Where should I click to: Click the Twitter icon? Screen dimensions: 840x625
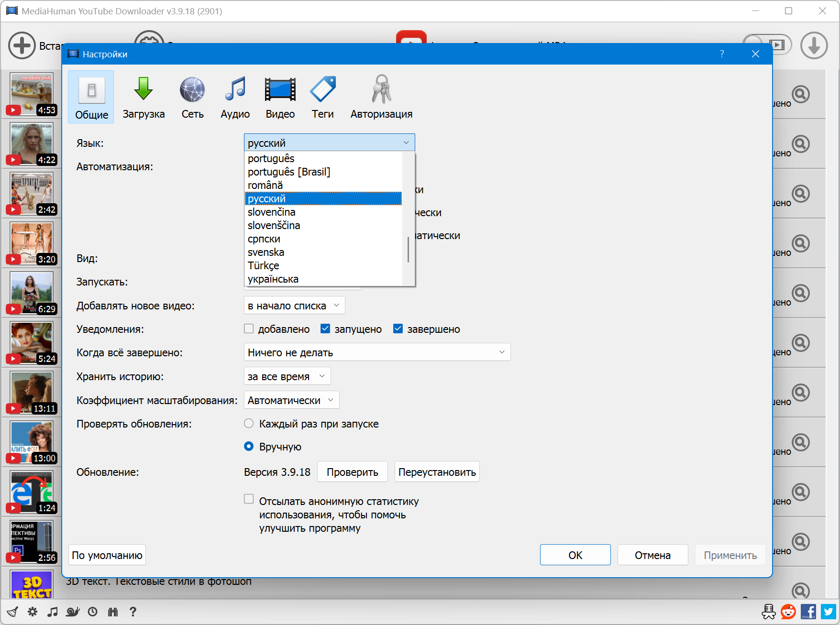(x=828, y=612)
